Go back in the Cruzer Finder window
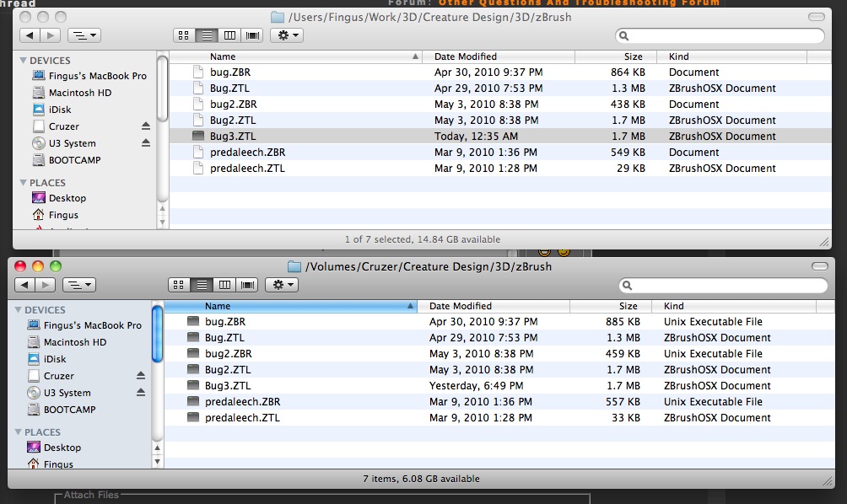This screenshot has width=847, height=504. pyautogui.click(x=24, y=285)
